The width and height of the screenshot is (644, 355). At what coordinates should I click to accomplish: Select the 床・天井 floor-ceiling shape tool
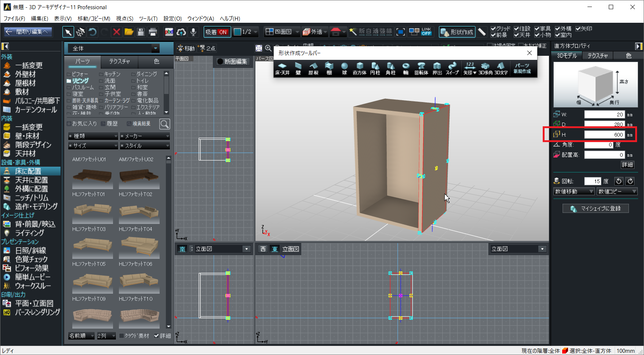tap(282, 69)
